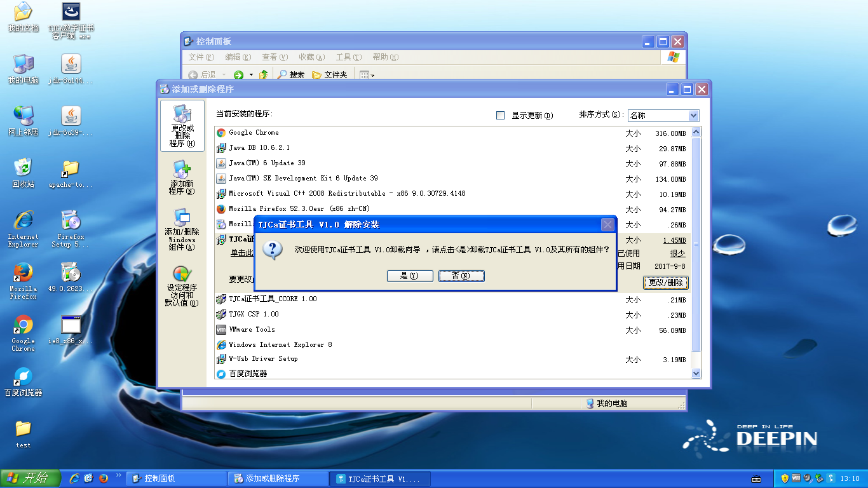Image resolution: width=868 pixels, height=488 pixels.
Task: Click the green forward arrow in 控制面板
Action: [239, 75]
